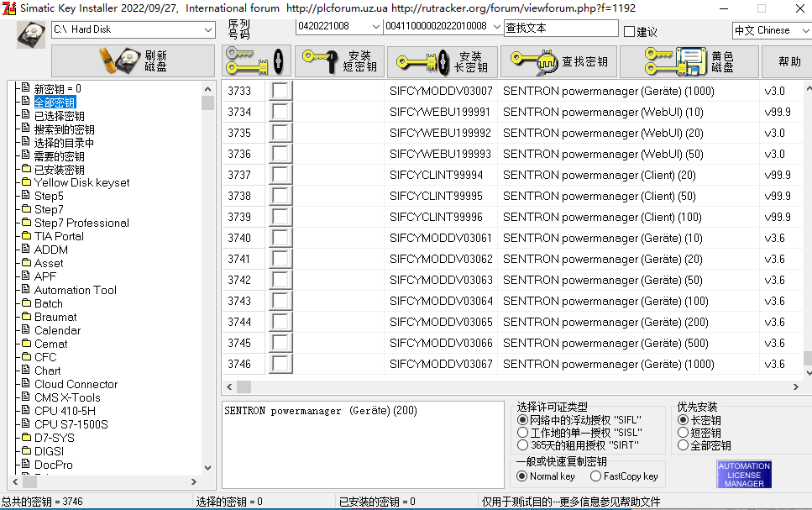Select 全部密钥 in the tree list
The image size is (812, 510).
click(55, 102)
